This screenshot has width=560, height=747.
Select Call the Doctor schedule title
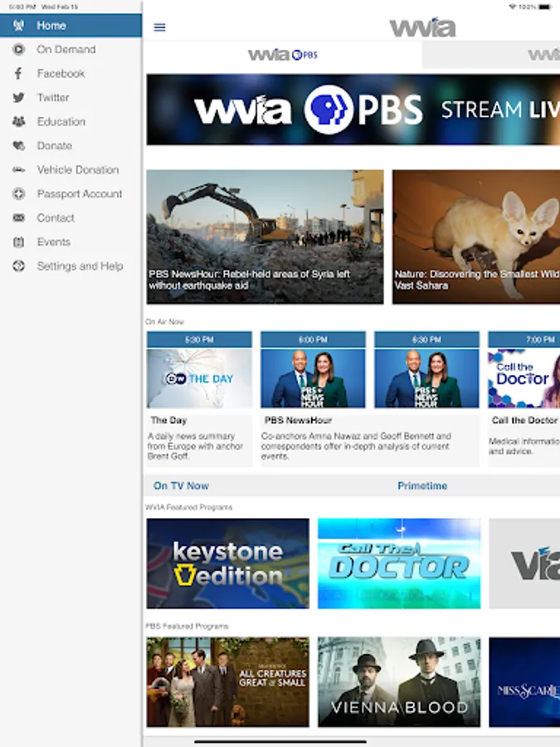(x=524, y=420)
